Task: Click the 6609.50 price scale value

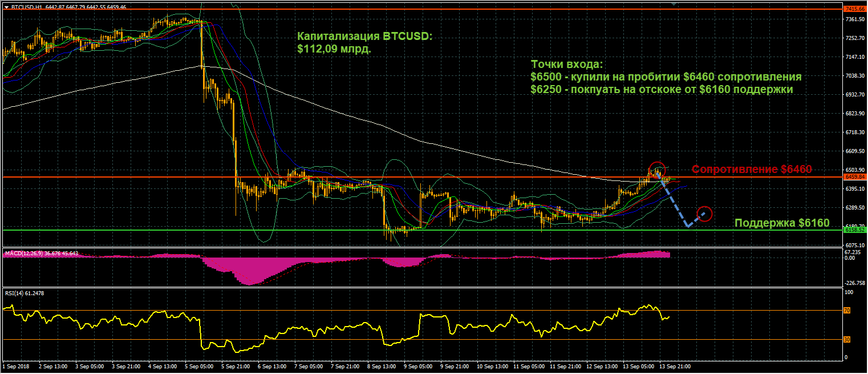Action: (854, 151)
